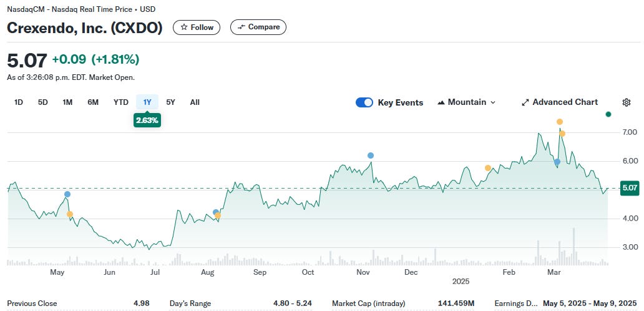Image resolution: width=644 pixels, height=311 pixels.
Task: Open the Advanced Chart view
Action: click(x=560, y=102)
